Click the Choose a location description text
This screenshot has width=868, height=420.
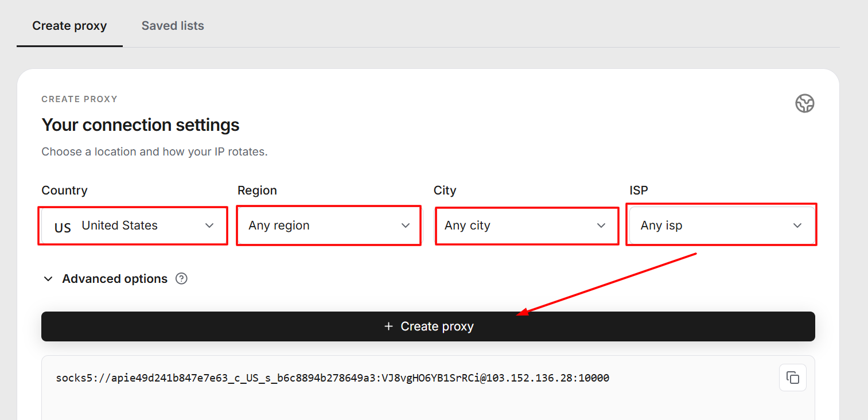point(154,152)
